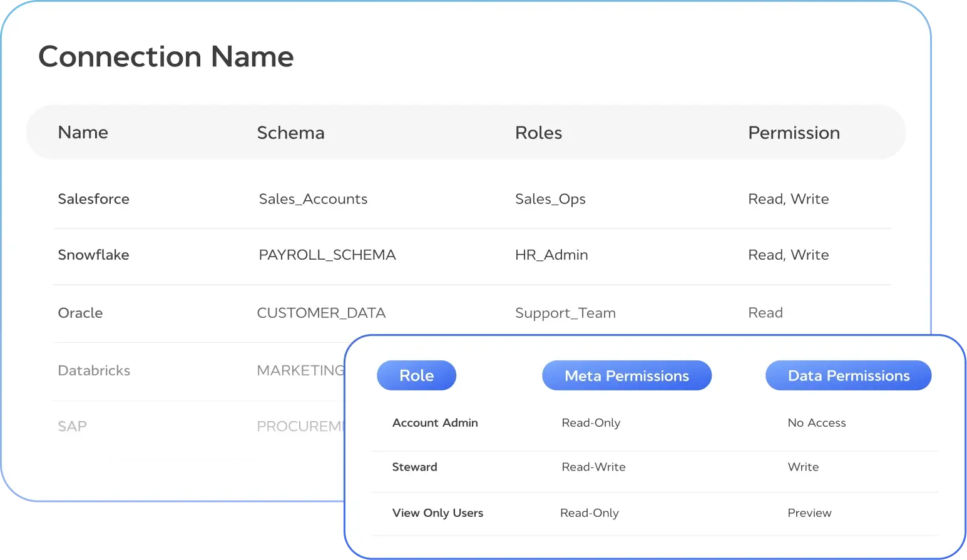
Task: Click the SAP connection name
Action: click(72, 426)
